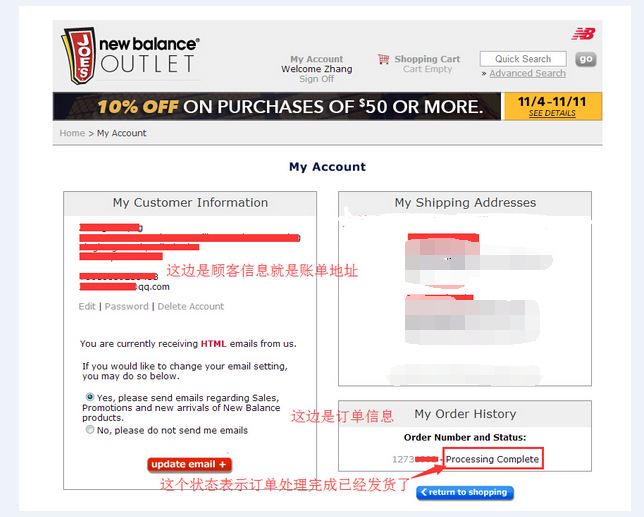Click the My Order History heading
The image size is (644, 517).
coord(465,414)
